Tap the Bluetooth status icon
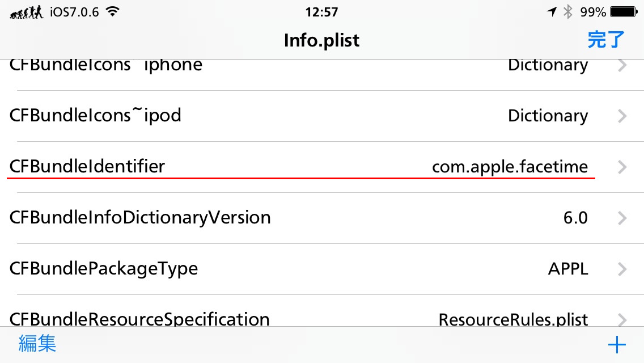The image size is (644, 363). (x=567, y=12)
